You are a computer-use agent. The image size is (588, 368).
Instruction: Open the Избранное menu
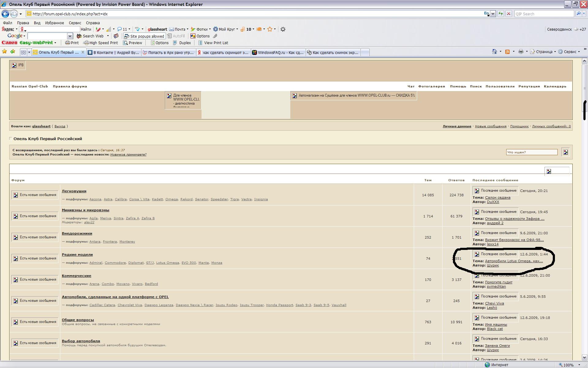coord(55,23)
